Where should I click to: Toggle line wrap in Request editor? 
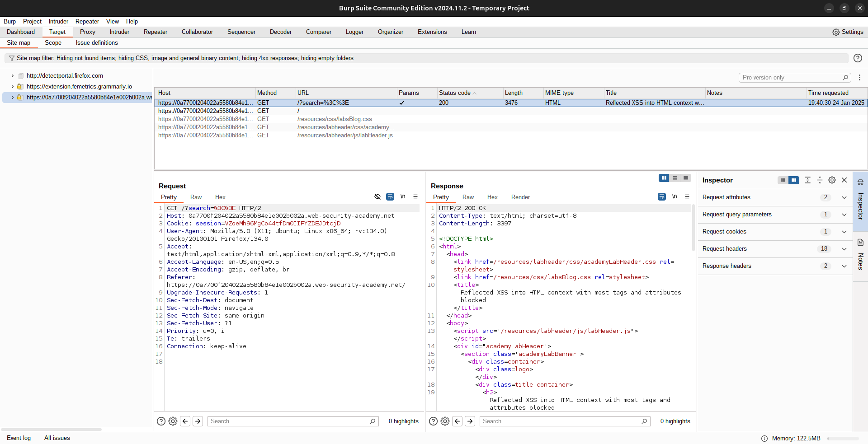tap(390, 196)
